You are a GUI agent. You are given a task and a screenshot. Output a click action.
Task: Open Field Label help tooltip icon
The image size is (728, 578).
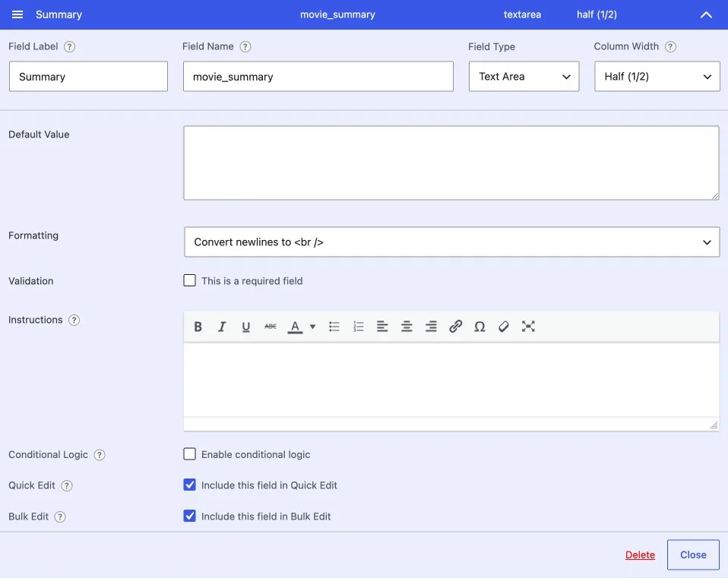(x=69, y=47)
